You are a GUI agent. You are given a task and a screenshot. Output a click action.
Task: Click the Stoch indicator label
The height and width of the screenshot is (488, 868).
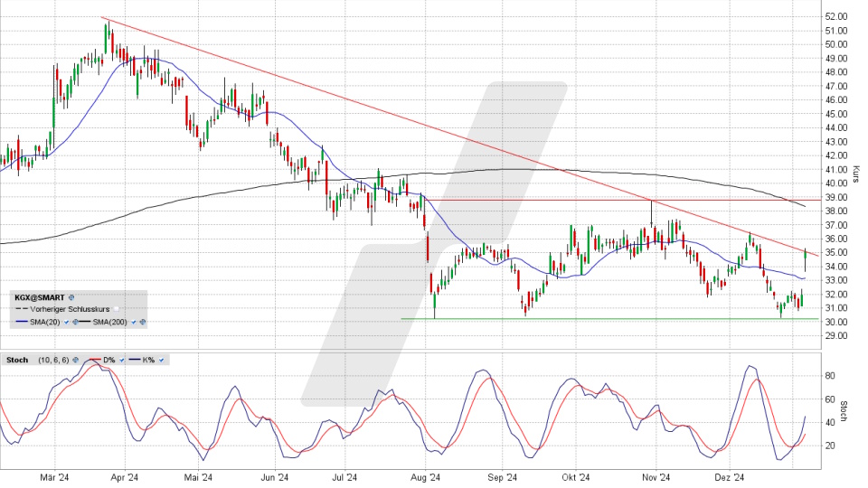pos(17,360)
